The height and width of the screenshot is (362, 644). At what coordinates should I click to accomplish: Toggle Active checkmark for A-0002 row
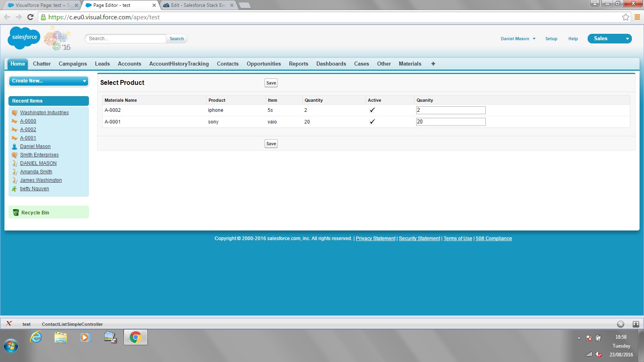372,110
